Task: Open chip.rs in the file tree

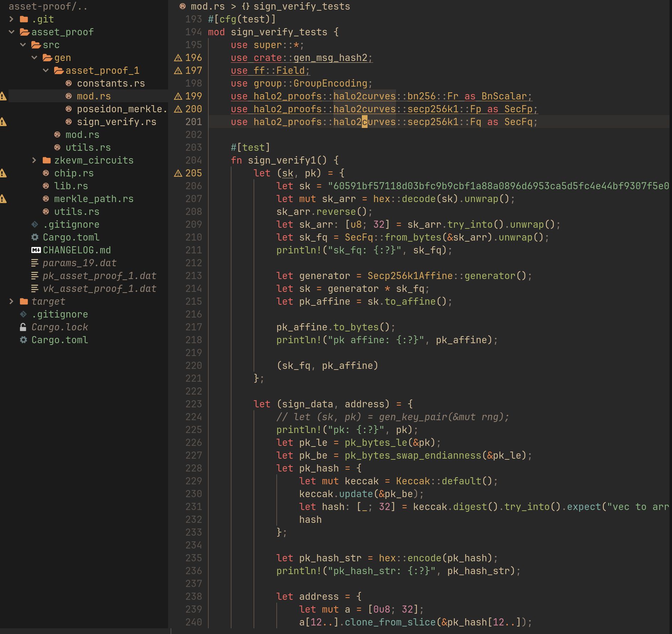Action: tap(74, 173)
